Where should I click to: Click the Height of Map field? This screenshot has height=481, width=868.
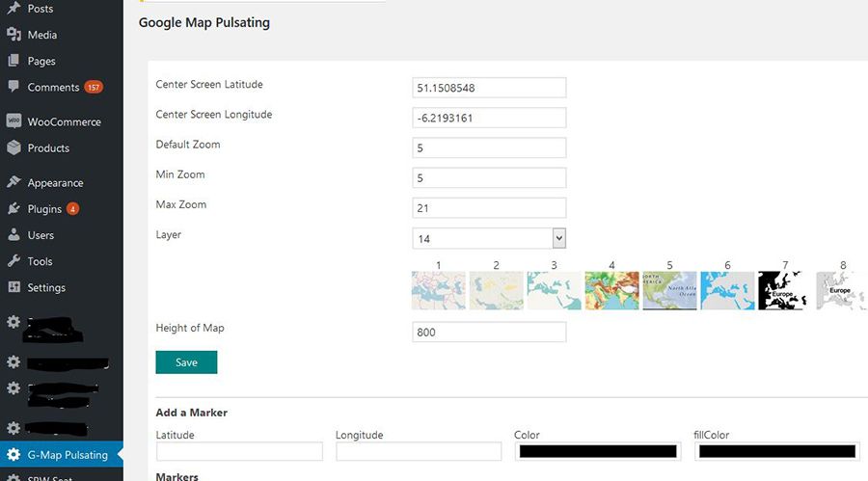488,333
